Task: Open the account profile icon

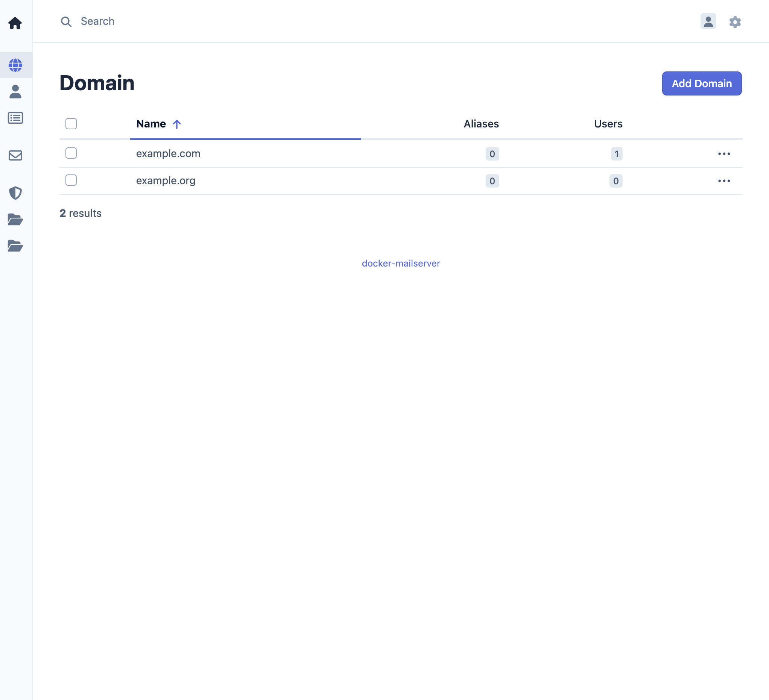Action: [708, 22]
